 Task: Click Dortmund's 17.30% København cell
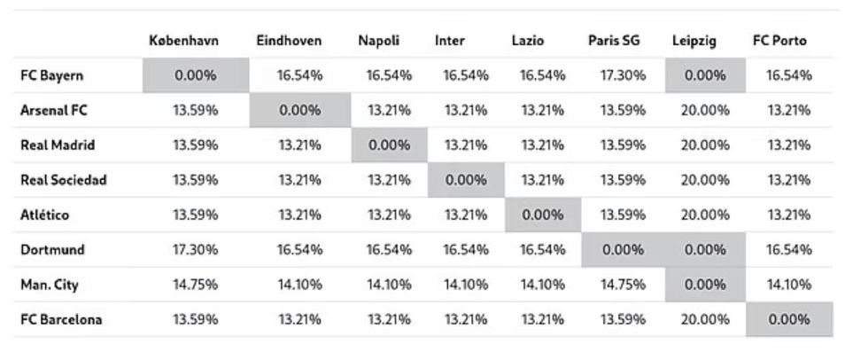coord(196,250)
